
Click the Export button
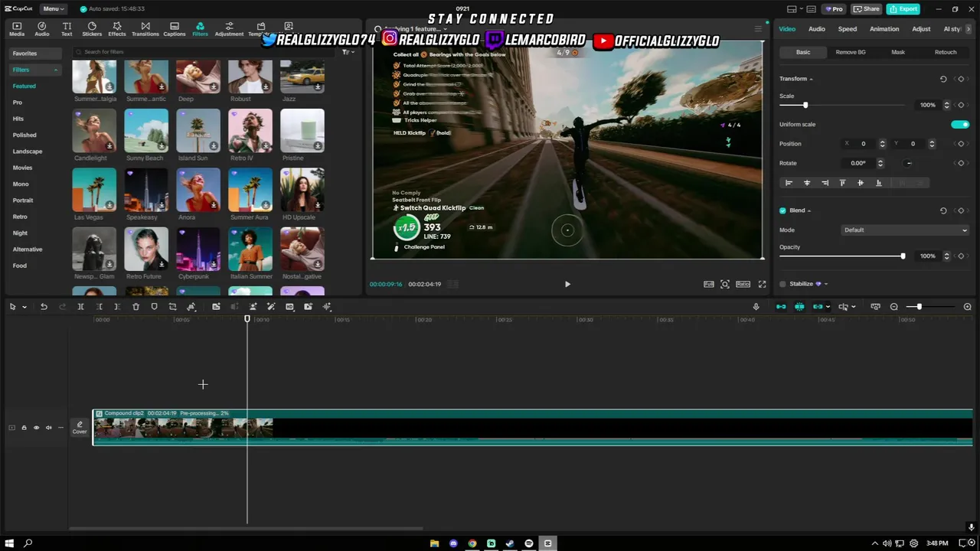pos(903,9)
